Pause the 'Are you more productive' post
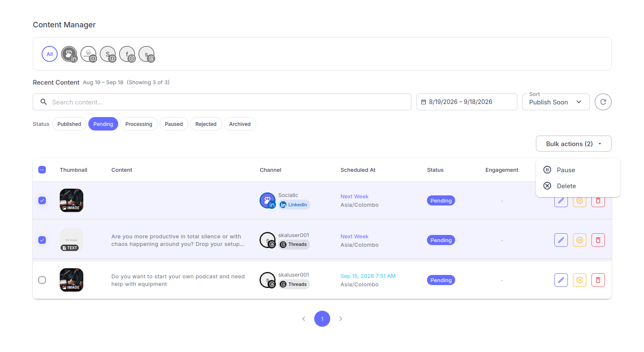644x352 pixels. [579, 240]
